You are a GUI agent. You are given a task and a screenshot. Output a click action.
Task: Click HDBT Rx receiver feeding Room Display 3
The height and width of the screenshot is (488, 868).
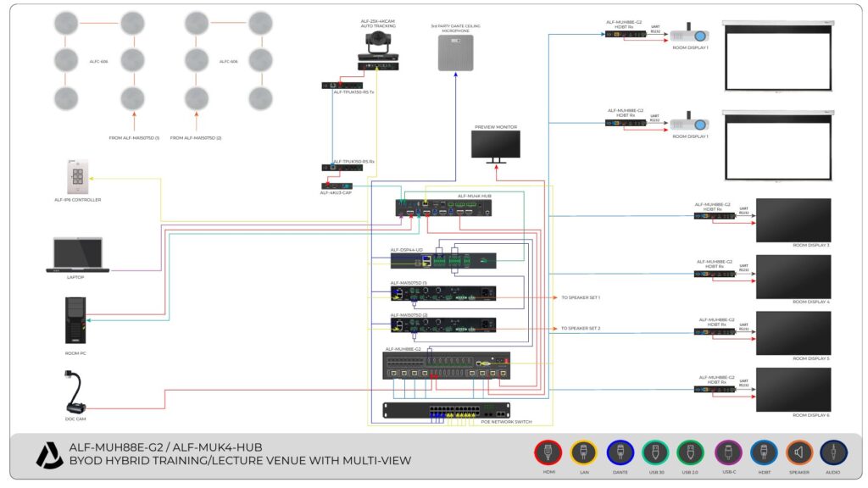715,216
